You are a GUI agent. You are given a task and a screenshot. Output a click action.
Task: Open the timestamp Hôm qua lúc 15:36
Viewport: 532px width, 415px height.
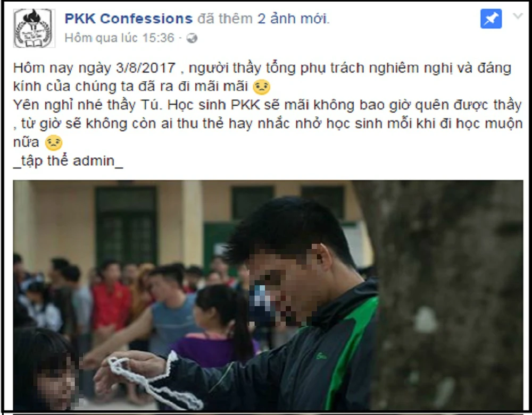tap(119, 38)
